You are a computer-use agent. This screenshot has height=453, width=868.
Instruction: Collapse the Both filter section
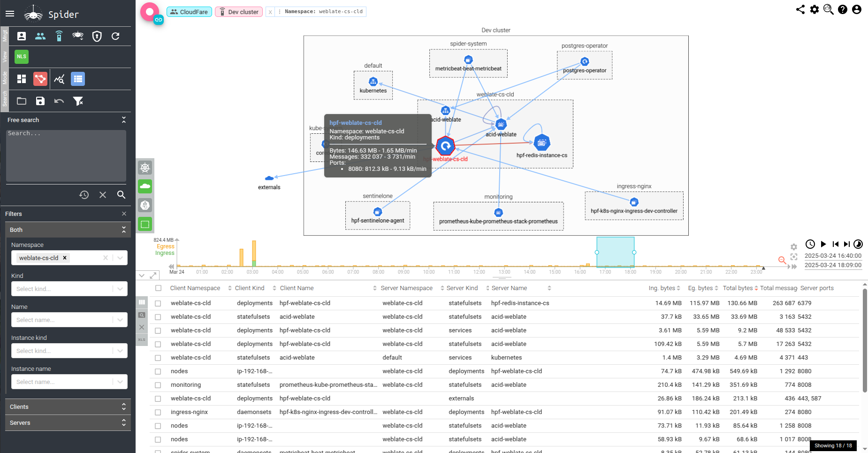coord(124,230)
